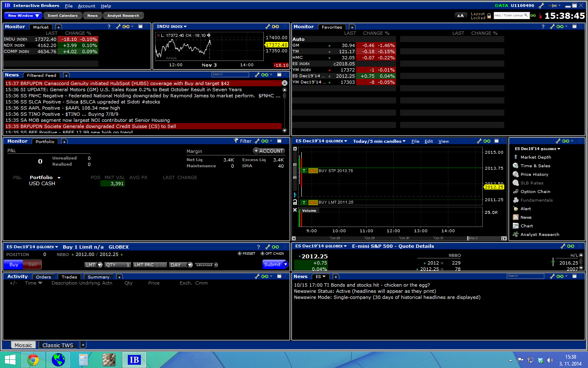Click the PRESET button in order entry
Screen dimensions: 588x368
247,254
